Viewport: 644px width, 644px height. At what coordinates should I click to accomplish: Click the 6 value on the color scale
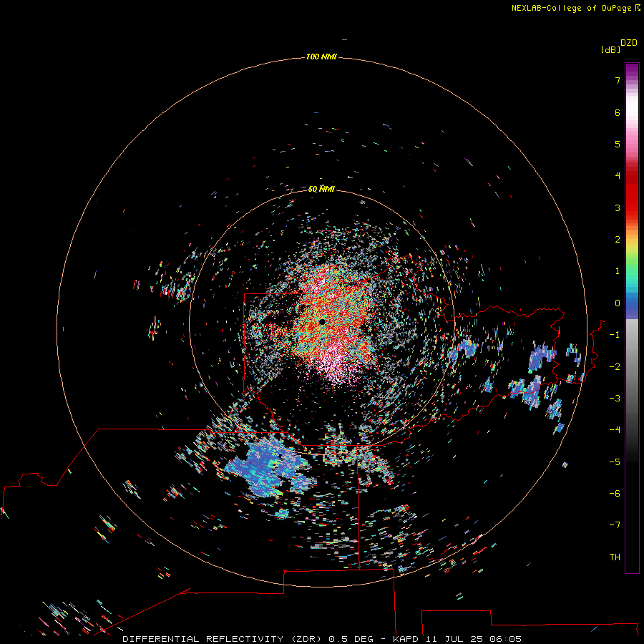618,112
